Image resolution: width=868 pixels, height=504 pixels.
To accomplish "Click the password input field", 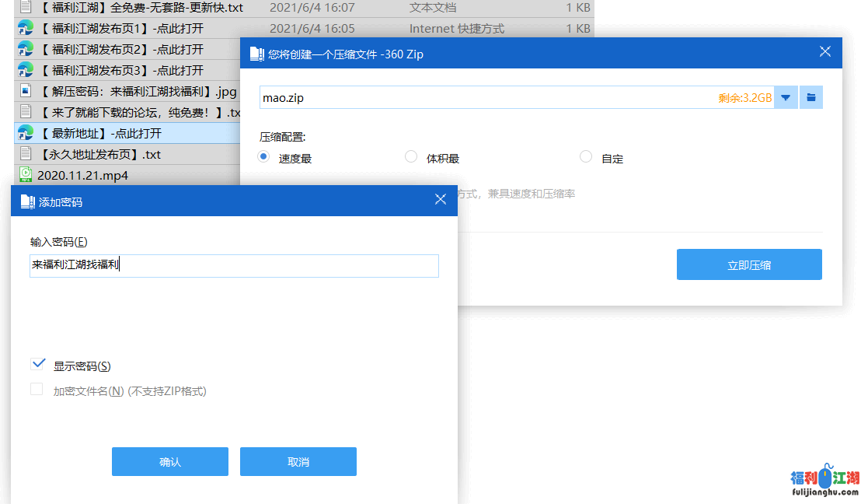I will 233,266.
